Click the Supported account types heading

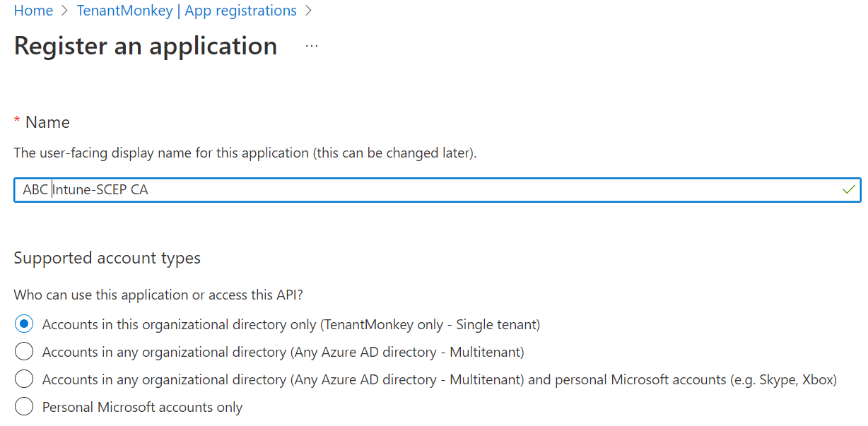coord(107,258)
